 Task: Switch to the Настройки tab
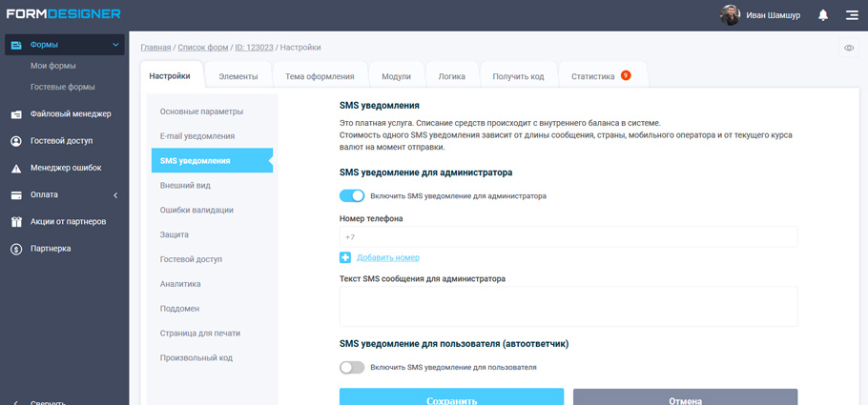click(x=170, y=76)
